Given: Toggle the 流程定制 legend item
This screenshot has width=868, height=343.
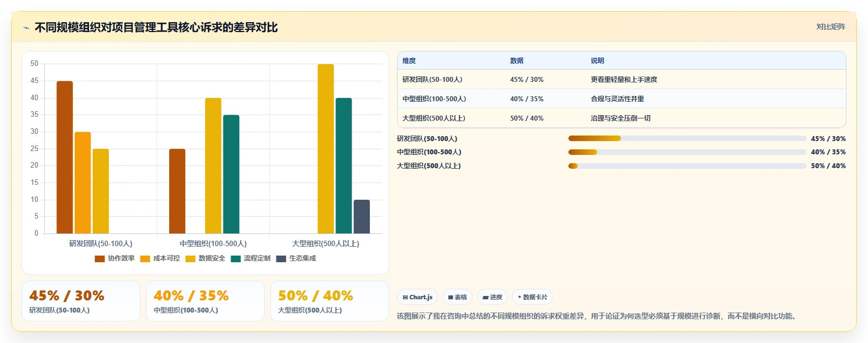Looking at the screenshot, I should point(250,258).
